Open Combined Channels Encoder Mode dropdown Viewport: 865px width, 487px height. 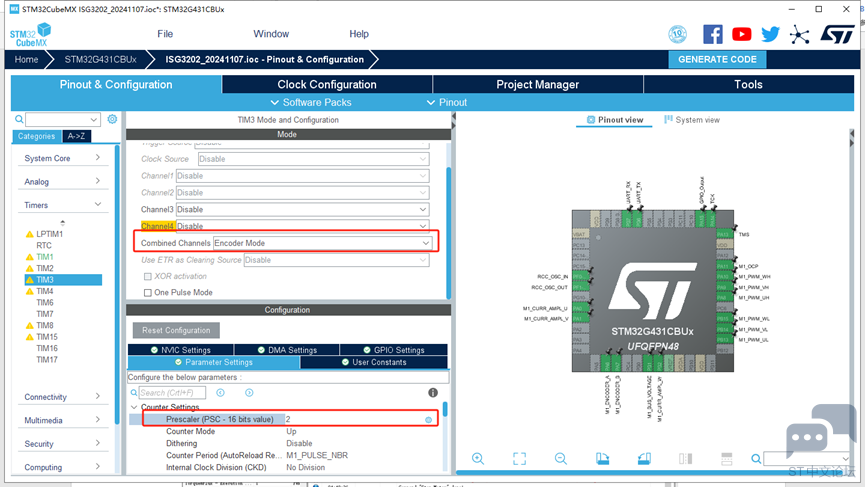[322, 243]
